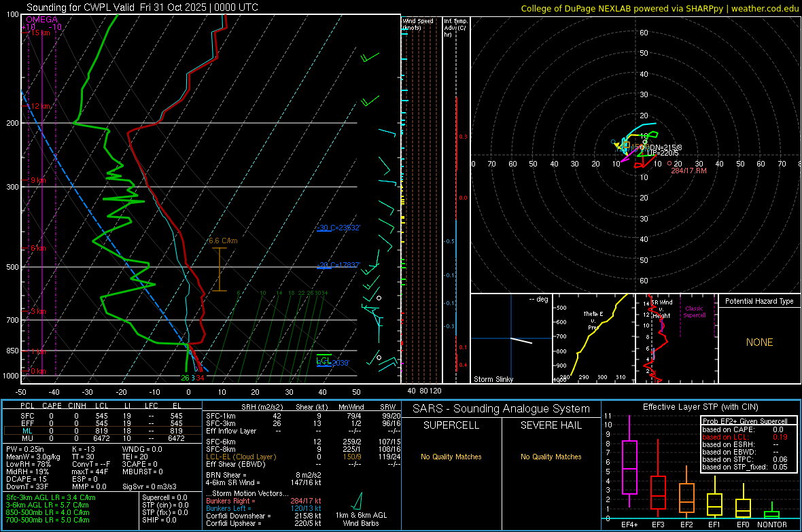Click the 'DN=215/8' hodograph label
Screen dimensions: 802x532
pos(665,147)
